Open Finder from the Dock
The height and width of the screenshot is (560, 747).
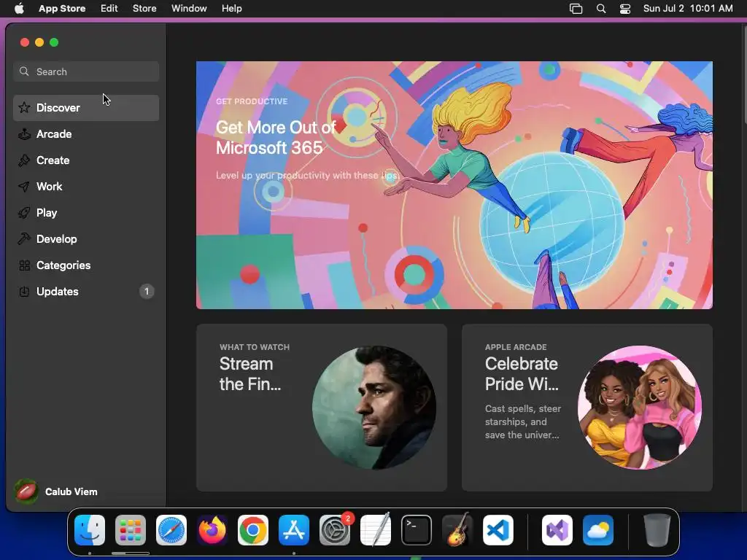pyautogui.click(x=90, y=530)
